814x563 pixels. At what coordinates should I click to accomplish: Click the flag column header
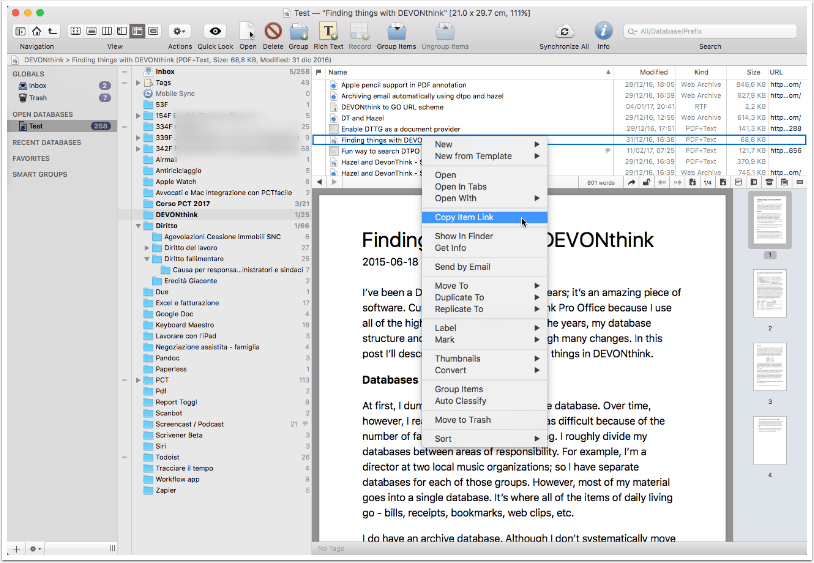click(x=318, y=73)
